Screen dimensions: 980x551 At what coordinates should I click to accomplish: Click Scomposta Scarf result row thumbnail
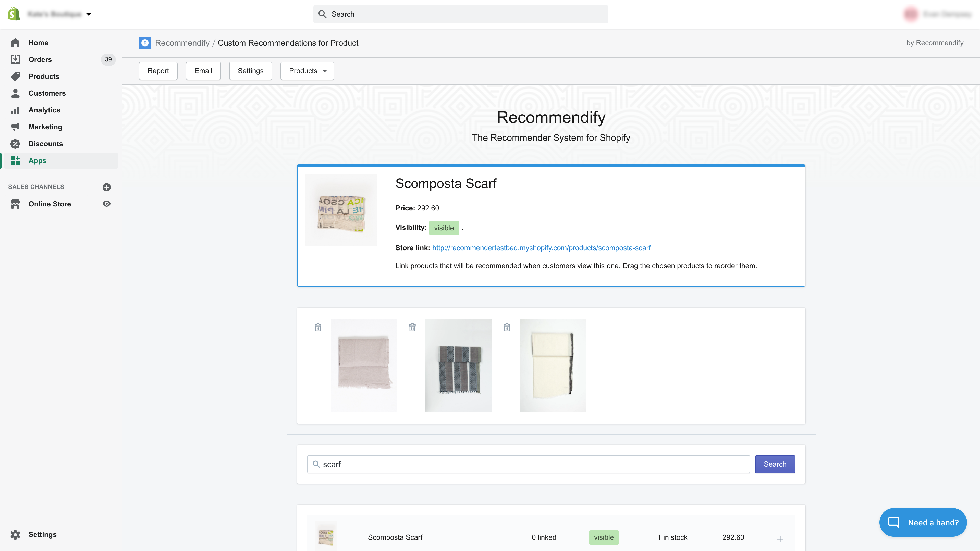click(326, 536)
